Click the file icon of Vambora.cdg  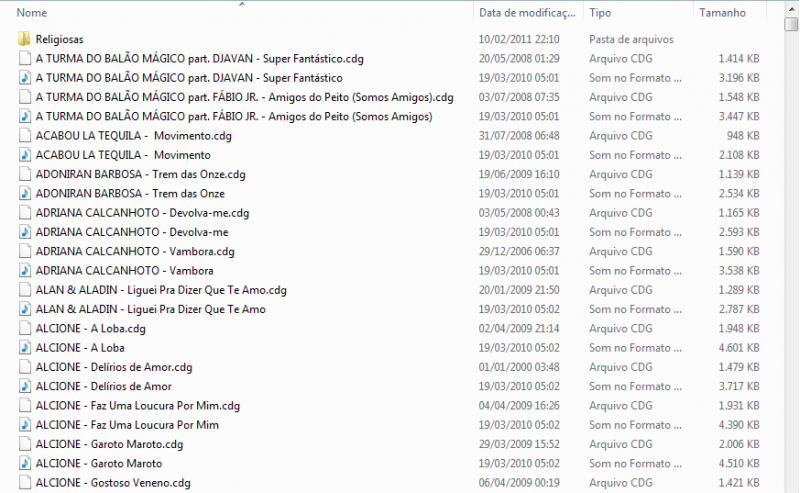(x=24, y=251)
